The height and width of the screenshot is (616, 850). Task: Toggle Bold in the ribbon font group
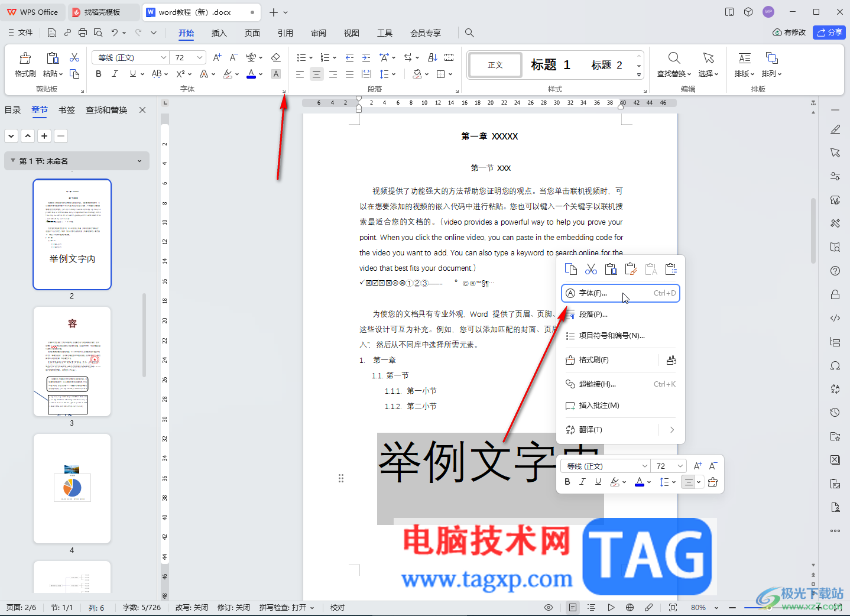[x=99, y=74]
